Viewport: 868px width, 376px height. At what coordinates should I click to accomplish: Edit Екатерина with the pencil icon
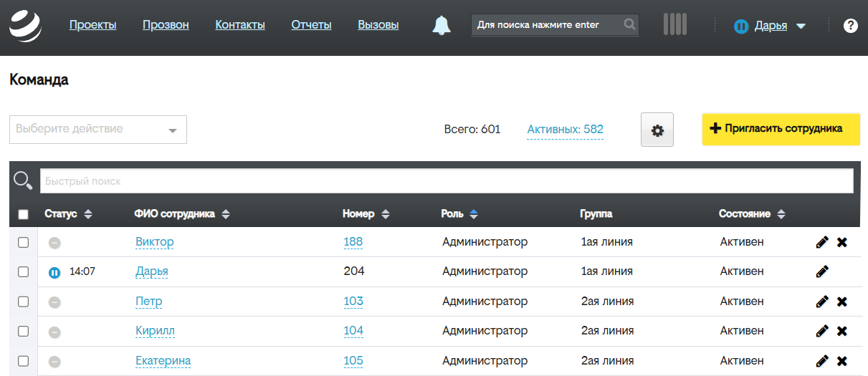pyautogui.click(x=822, y=361)
